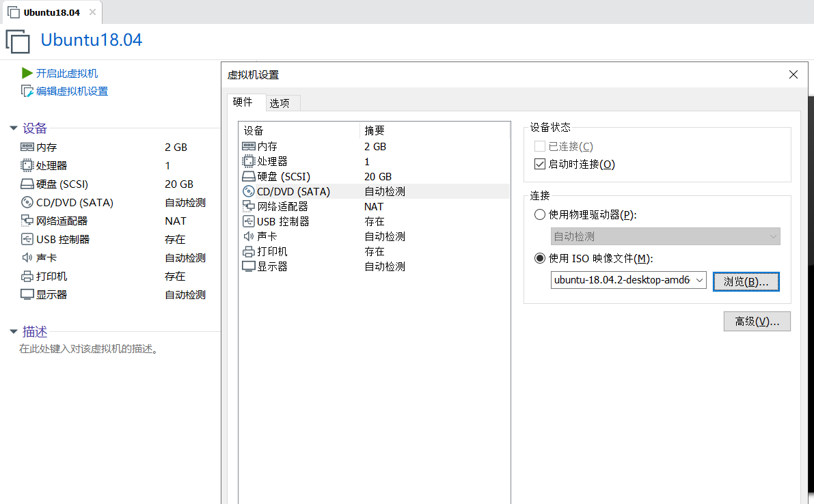The height and width of the screenshot is (504, 814).
Task: Click large VM icon beside Ubuntu18.04 title
Action: coord(18,42)
